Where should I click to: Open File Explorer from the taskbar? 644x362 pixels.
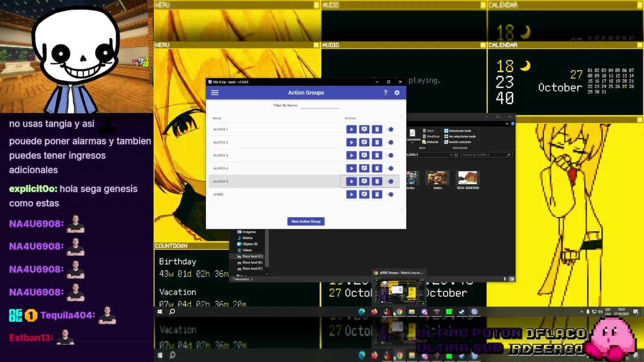point(412,312)
